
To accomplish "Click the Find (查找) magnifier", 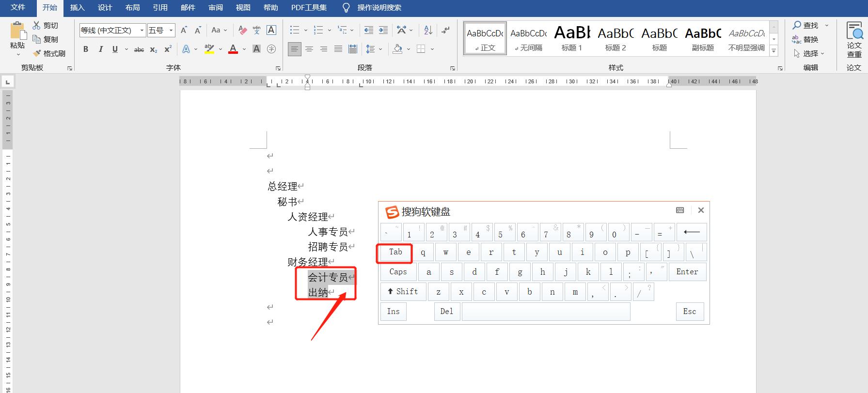I will [x=796, y=25].
